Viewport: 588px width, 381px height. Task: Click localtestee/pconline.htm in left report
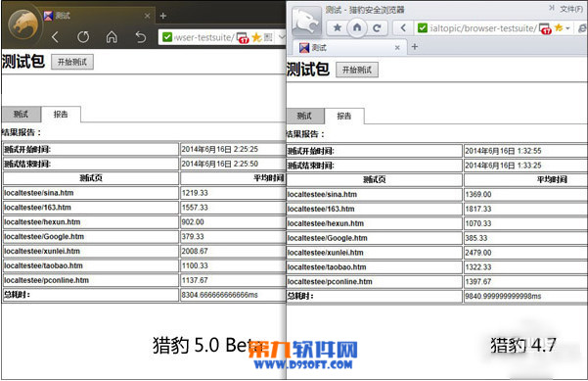[47, 280]
